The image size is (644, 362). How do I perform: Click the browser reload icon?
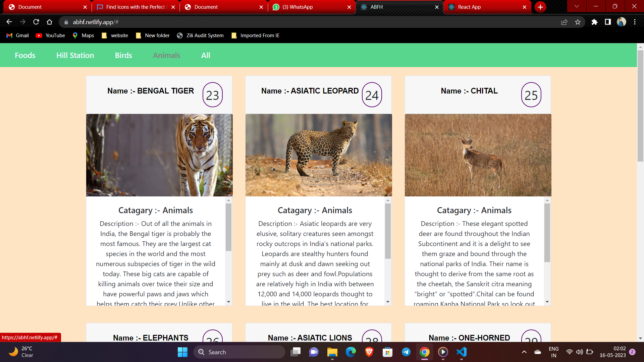click(36, 22)
